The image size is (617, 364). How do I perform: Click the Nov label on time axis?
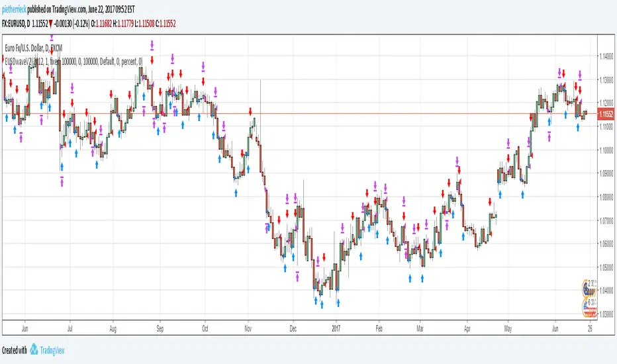(x=248, y=328)
